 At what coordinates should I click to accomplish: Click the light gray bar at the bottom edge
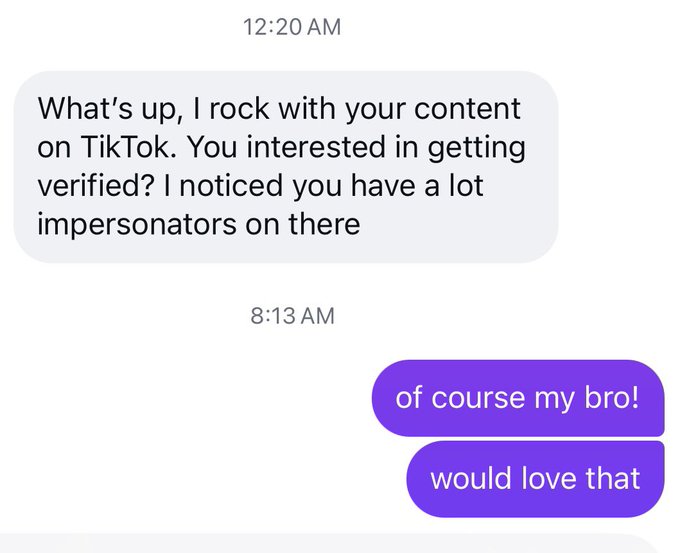(340, 544)
